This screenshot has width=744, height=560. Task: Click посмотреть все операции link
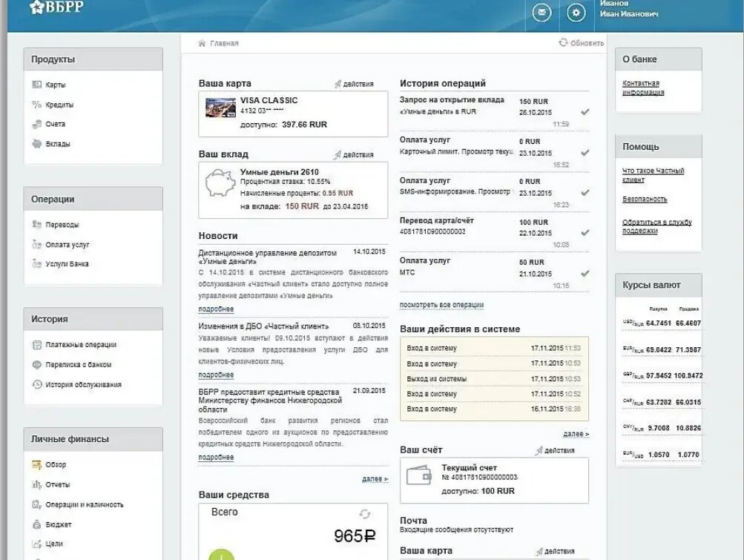coord(441,305)
